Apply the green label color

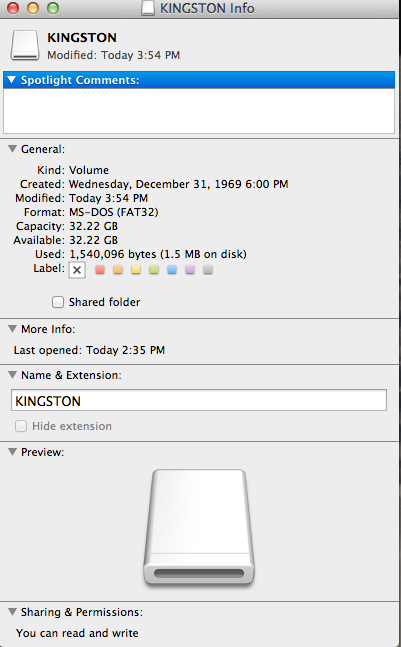pos(154,269)
